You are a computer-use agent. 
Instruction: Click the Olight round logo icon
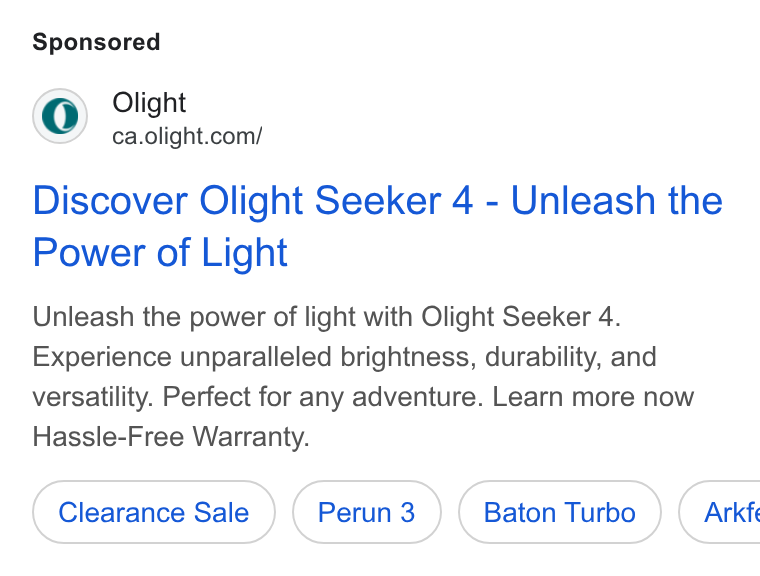tap(60, 116)
